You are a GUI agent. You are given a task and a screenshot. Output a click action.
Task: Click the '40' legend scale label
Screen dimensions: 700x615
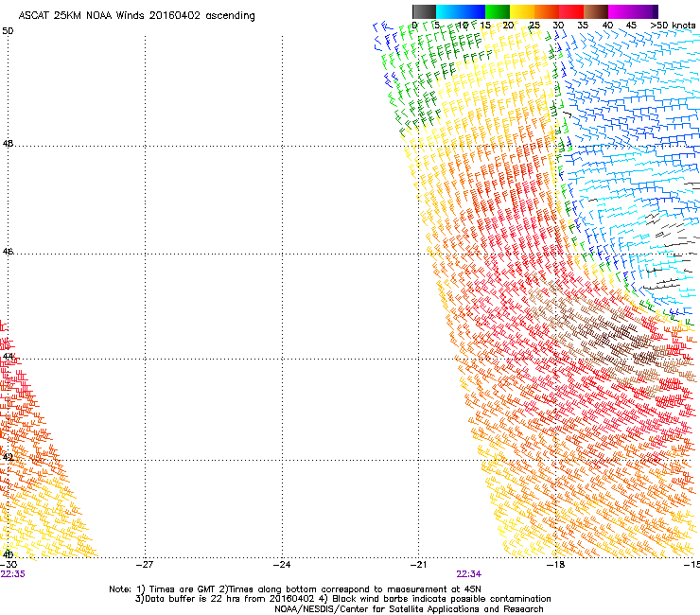[x=607, y=26]
